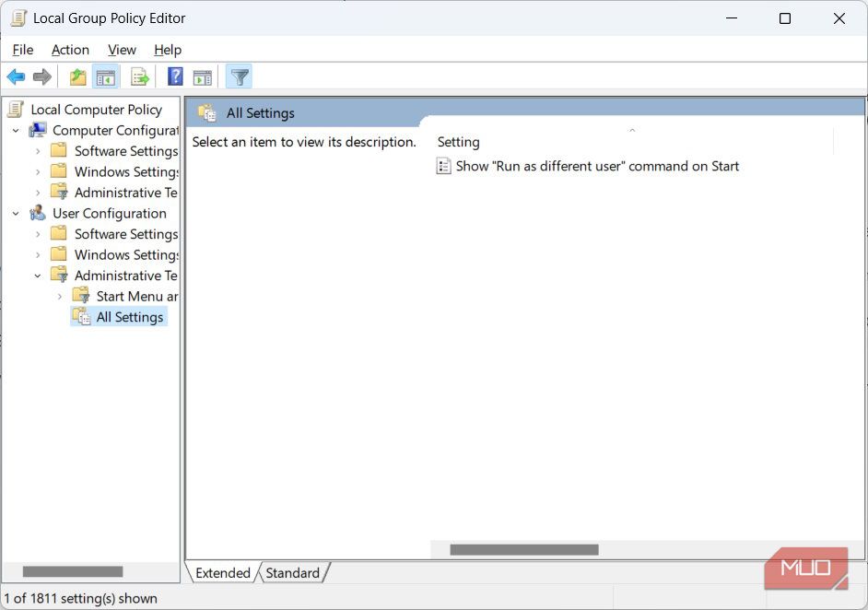Open the Action menu
The image size is (868, 610).
(x=70, y=50)
